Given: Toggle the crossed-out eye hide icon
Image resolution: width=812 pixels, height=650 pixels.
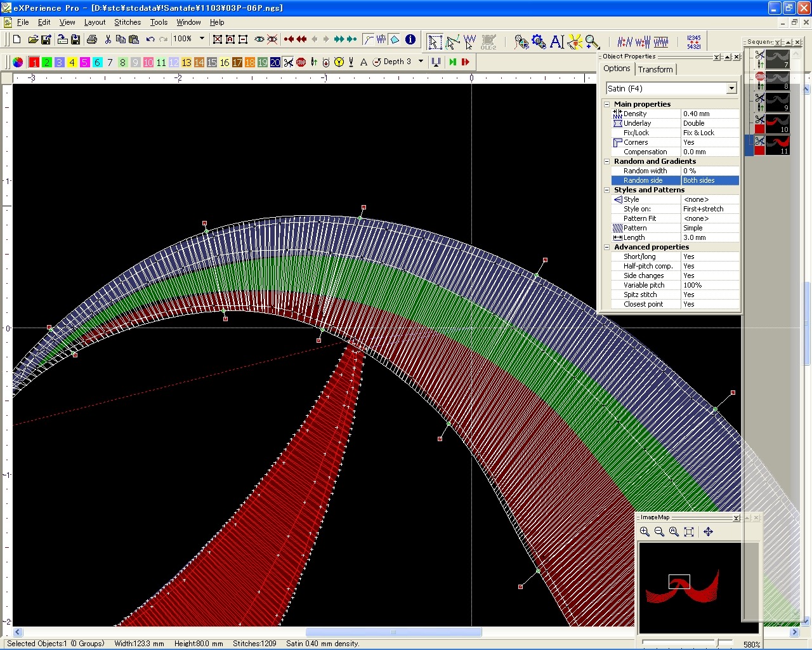Looking at the screenshot, I should pyautogui.click(x=272, y=39).
